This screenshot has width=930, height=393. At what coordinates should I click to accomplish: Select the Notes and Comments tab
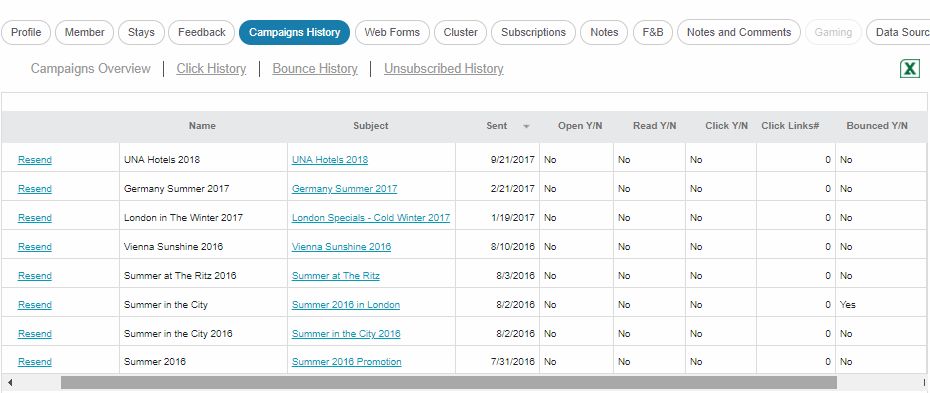click(x=739, y=33)
